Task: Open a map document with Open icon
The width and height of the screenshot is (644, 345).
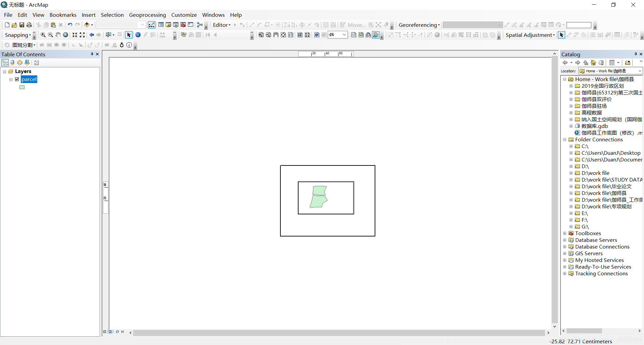Action: point(14,25)
